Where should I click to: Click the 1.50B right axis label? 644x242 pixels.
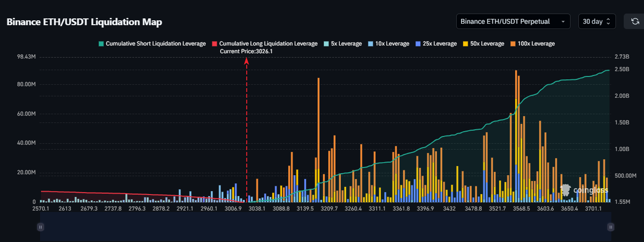click(x=621, y=123)
